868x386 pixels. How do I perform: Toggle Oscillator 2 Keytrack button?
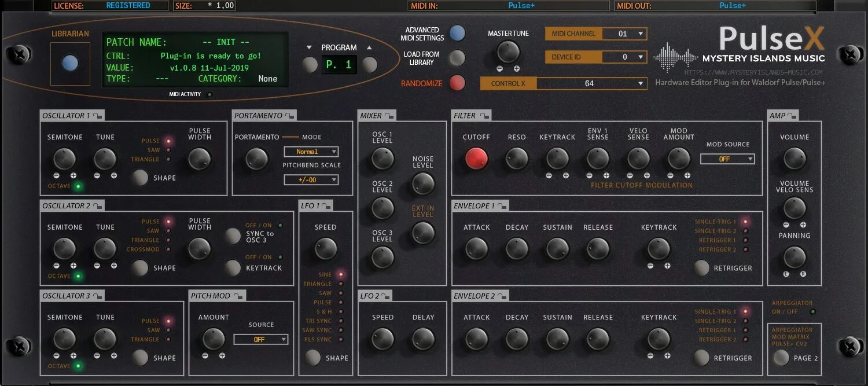(x=233, y=267)
